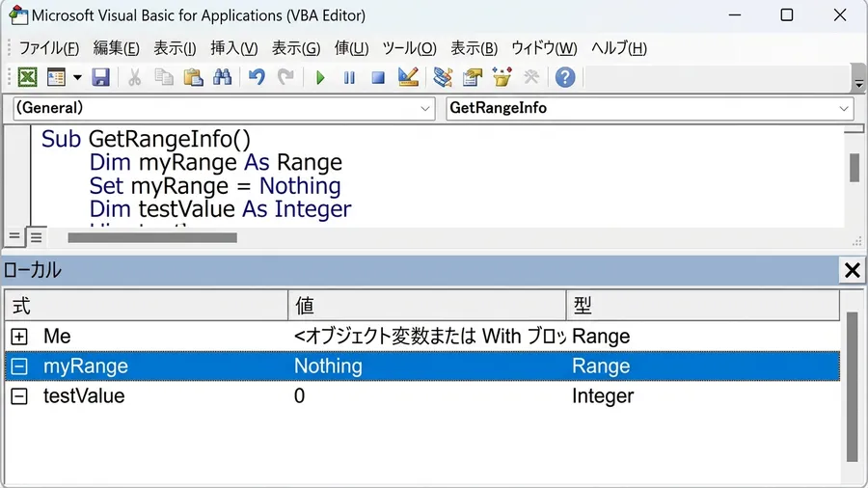This screenshot has width=868, height=488.
Task: Open the 俥(U) menu
Action: coord(351,48)
